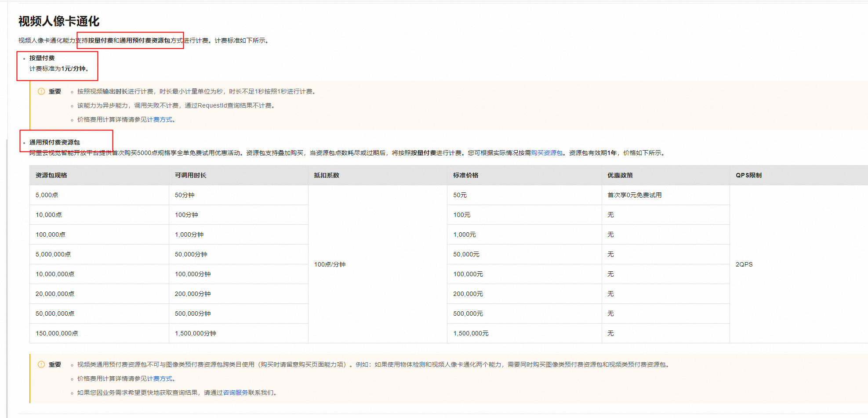Select the 500,000元 price cell
Screen dimensions: 868x418
[524, 313]
